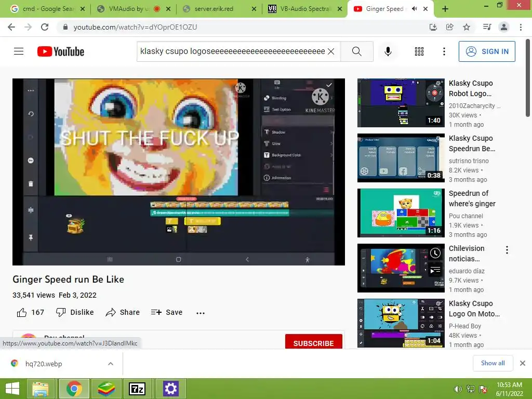Run the search with magnifier button
The image size is (532, 399).
pos(356,51)
